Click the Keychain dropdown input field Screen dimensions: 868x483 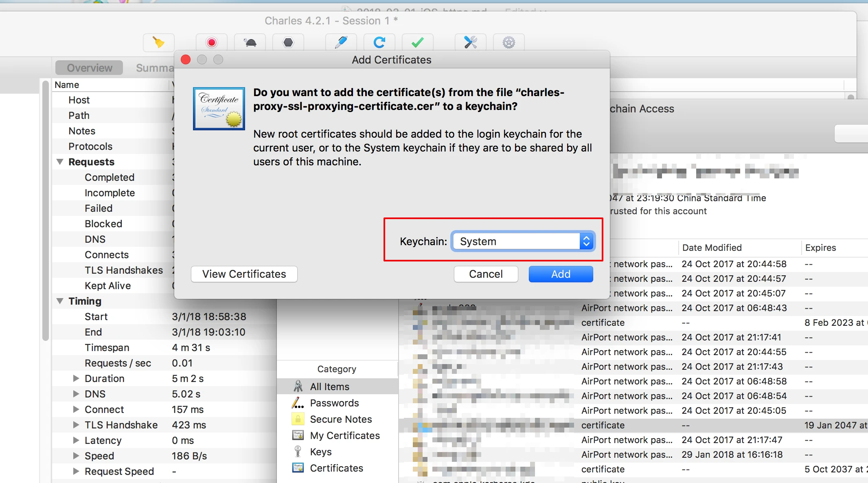click(525, 240)
